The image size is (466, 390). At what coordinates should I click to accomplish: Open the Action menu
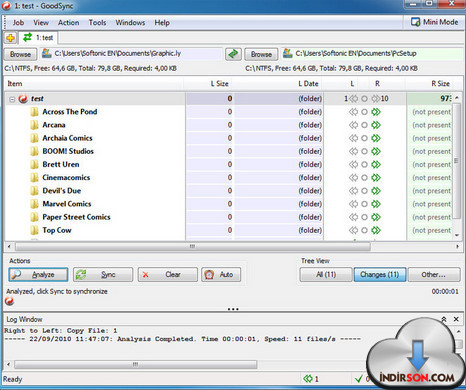[68, 23]
